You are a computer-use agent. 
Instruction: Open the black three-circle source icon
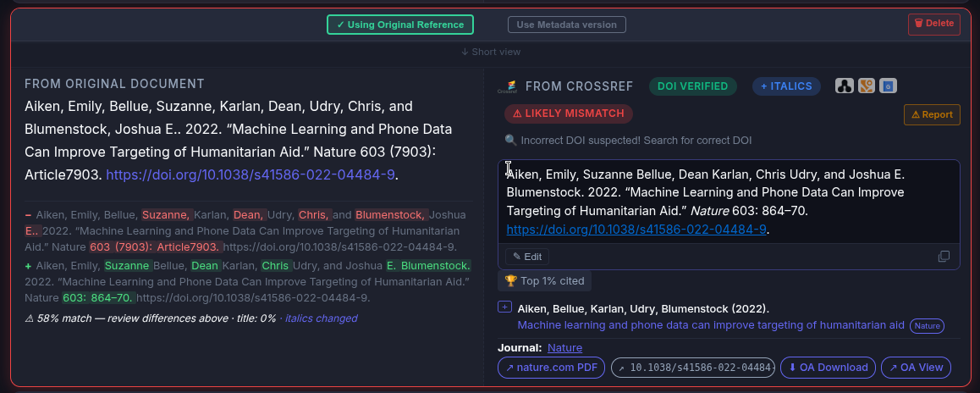point(845,86)
